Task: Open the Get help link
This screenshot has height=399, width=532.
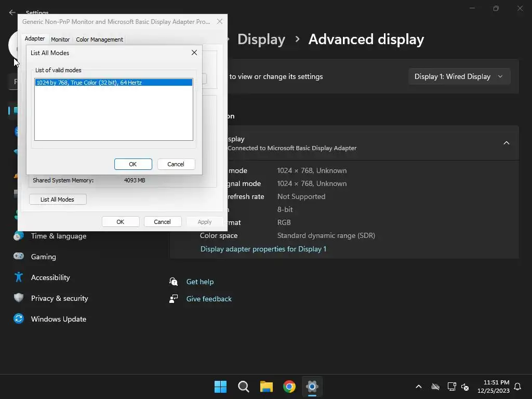Action: point(200,282)
